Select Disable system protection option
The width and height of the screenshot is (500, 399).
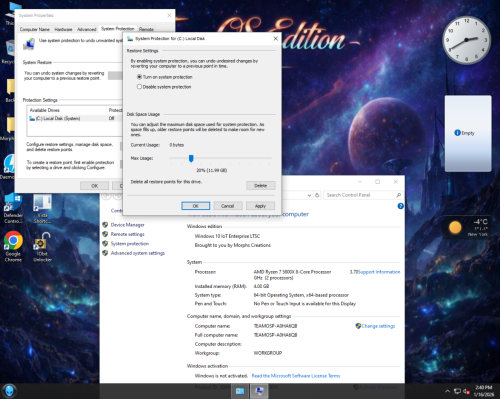tap(164, 87)
